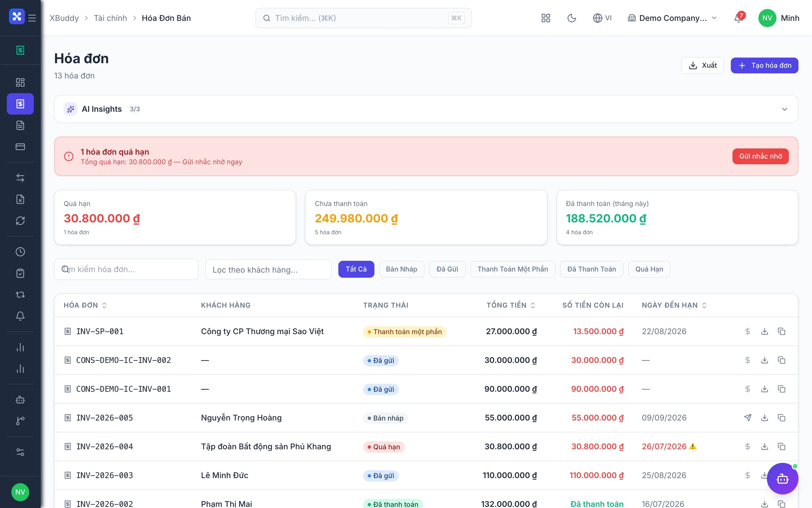Screen dimensions: 812x508
Task: Record payment for invoice INV-SP-001
Action: point(748,332)
